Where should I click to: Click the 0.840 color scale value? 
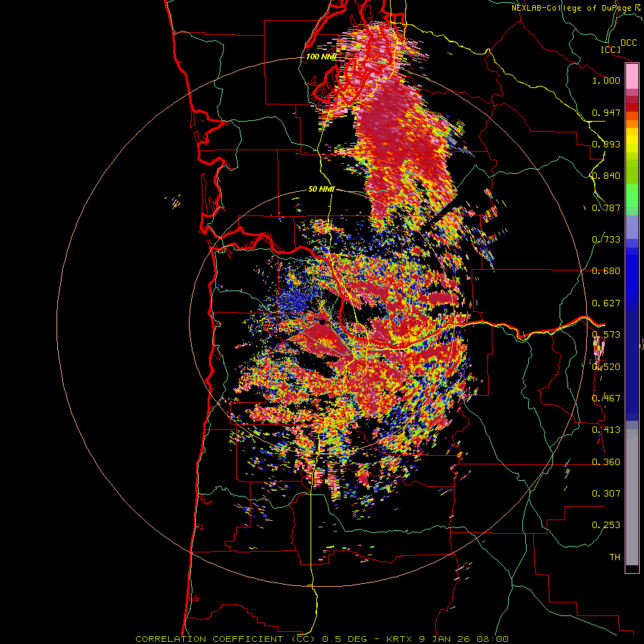606,176
